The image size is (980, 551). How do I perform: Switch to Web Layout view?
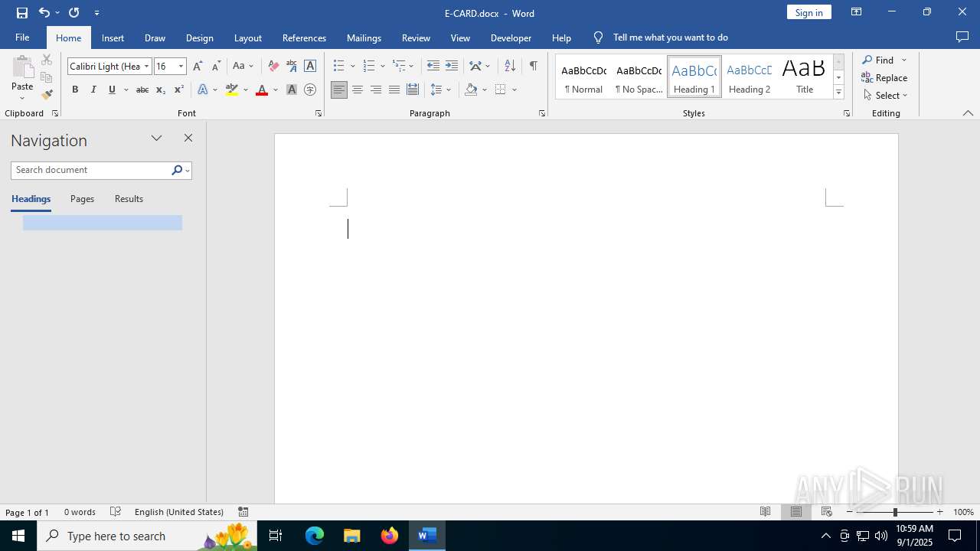(x=827, y=512)
